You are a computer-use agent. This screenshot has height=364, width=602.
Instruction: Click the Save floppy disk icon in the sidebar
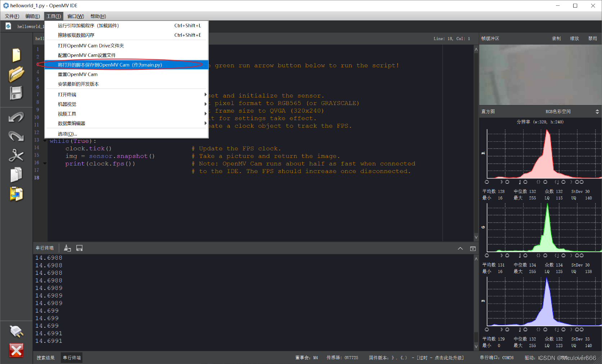click(16, 93)
